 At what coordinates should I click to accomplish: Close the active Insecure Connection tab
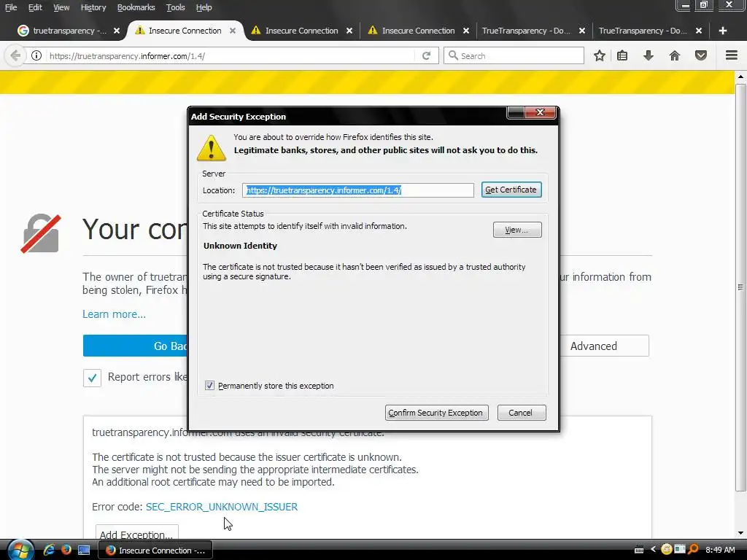[x=233, y=31]
